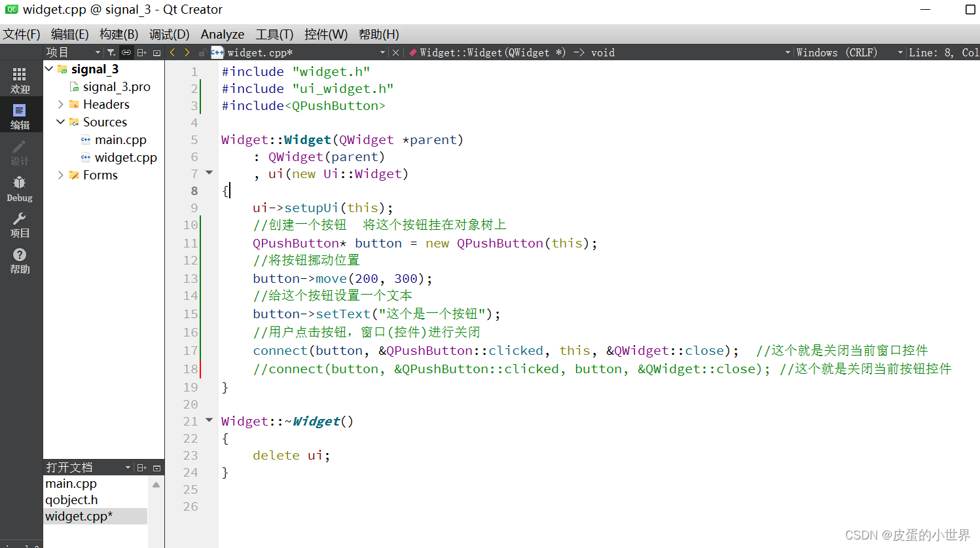Go back in editor navigation history
Image resolution: width=980 pixels, height=548 pixels.
(173, 52)
